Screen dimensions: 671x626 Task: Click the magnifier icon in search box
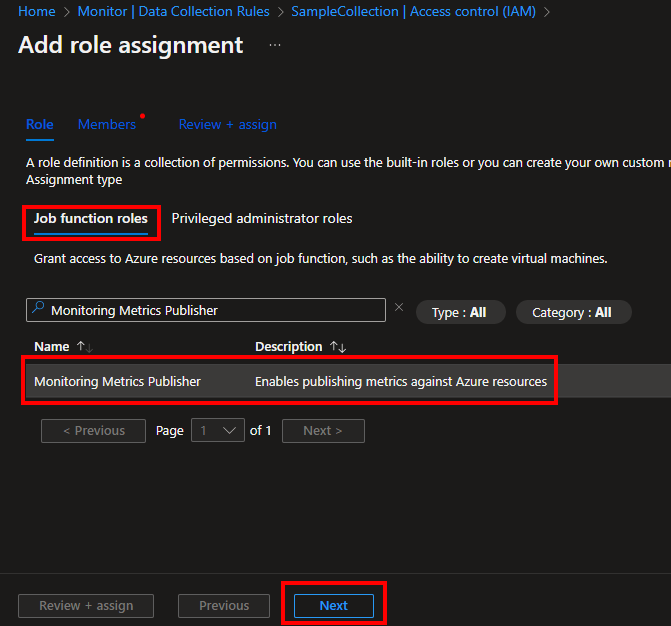[38, 310]
